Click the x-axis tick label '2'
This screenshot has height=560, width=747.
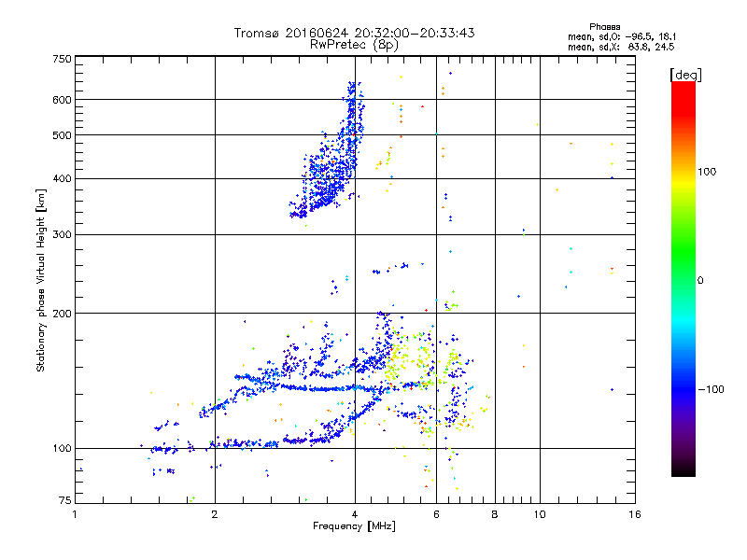pos(215,514)
